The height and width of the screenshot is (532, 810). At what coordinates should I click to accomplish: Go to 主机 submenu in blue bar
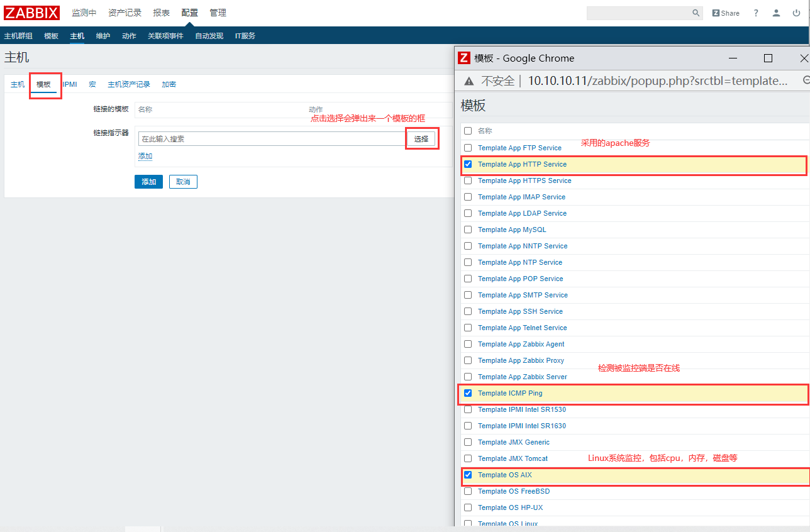[77, 36]
